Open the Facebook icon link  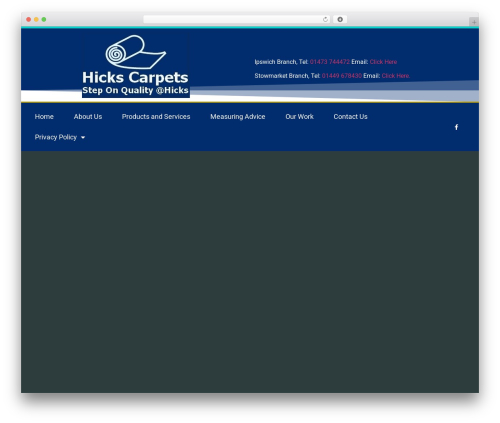[456, 127]
